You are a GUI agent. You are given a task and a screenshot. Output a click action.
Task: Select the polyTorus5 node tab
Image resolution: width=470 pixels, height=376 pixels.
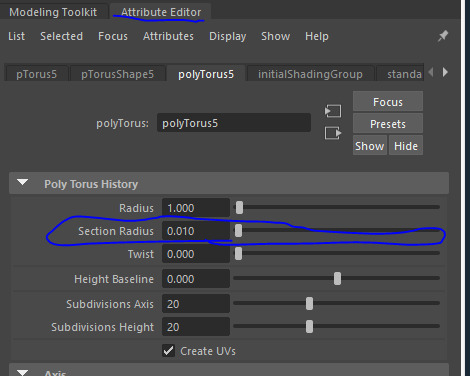click(206, 74)
